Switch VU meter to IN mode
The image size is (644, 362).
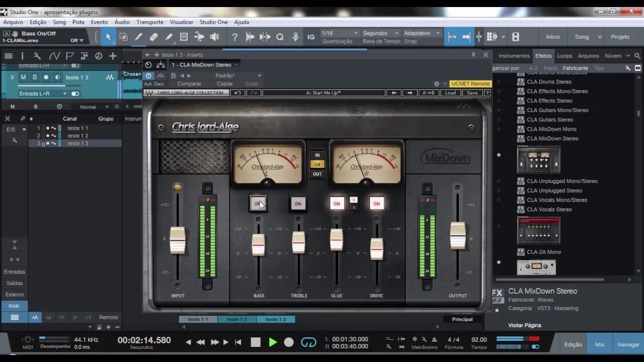tap(317, 155)
